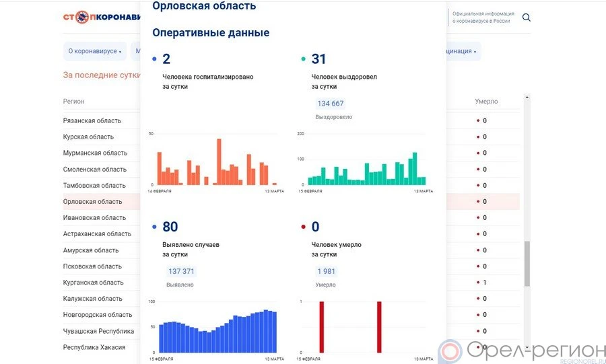606x364 pixels.
Task: Click the region list scrollbar thumb
Action: tap(527, 264)
